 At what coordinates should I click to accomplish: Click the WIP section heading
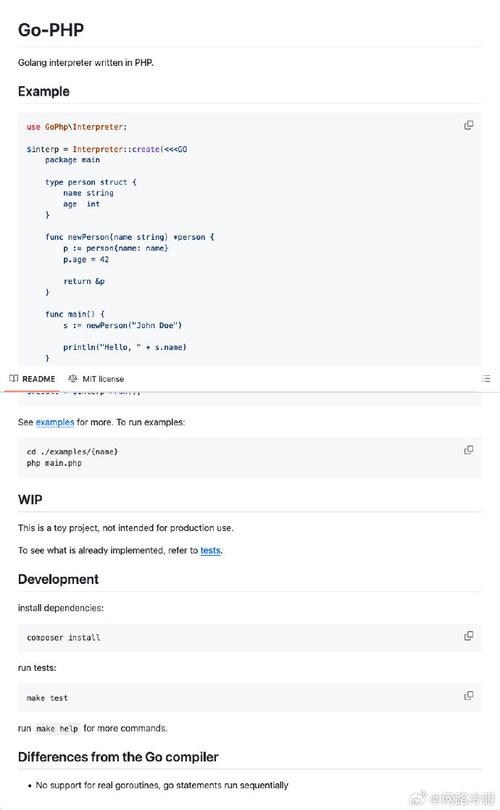pyautogui.click(x=30, y=500)
